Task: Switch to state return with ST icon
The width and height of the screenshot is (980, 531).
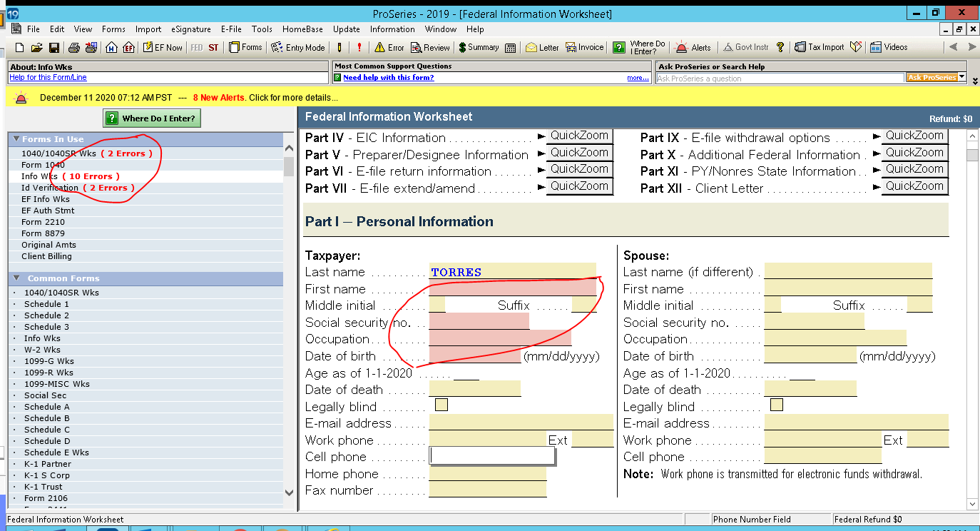Action: [213, 48]
